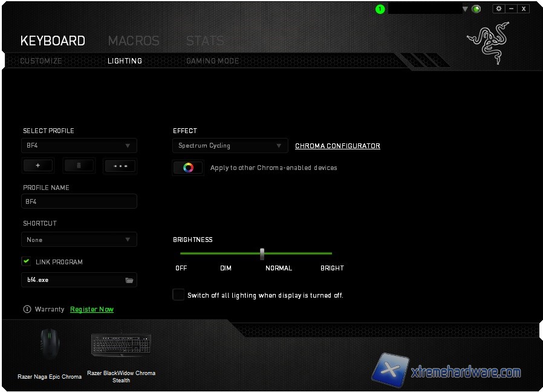Open more profile options ellipsis button
Viewport: 543px width, 392px height.
point(120,166)
